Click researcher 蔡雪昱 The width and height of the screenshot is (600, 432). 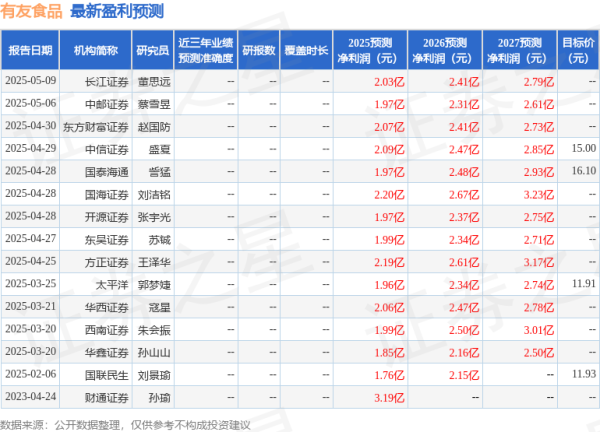(x=154, y=104)
